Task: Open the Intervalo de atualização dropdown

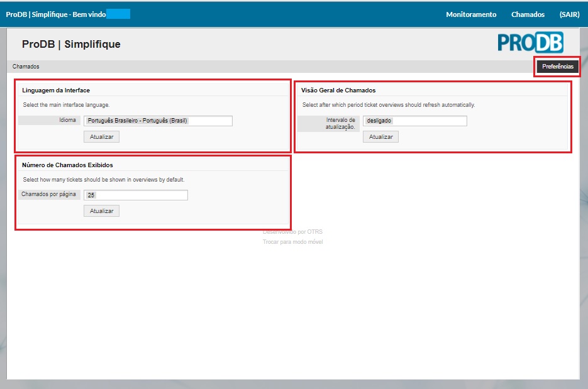Action: tap(415, 121)
